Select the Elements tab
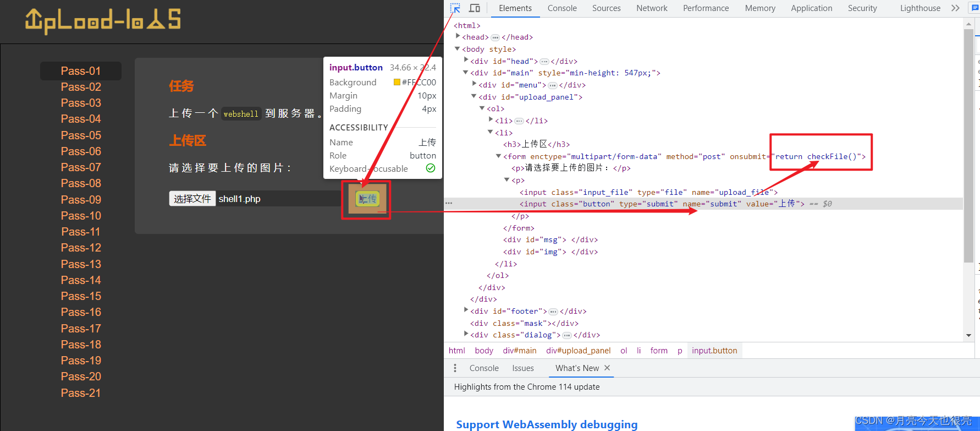This screenshot has width=980, height=431. point(515,8)
